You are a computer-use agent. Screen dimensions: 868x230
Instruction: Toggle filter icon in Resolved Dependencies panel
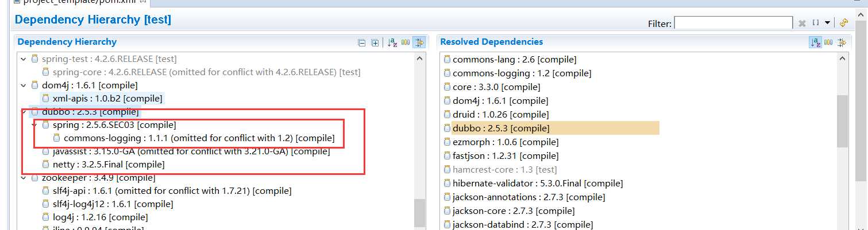[x=842, y=42]
